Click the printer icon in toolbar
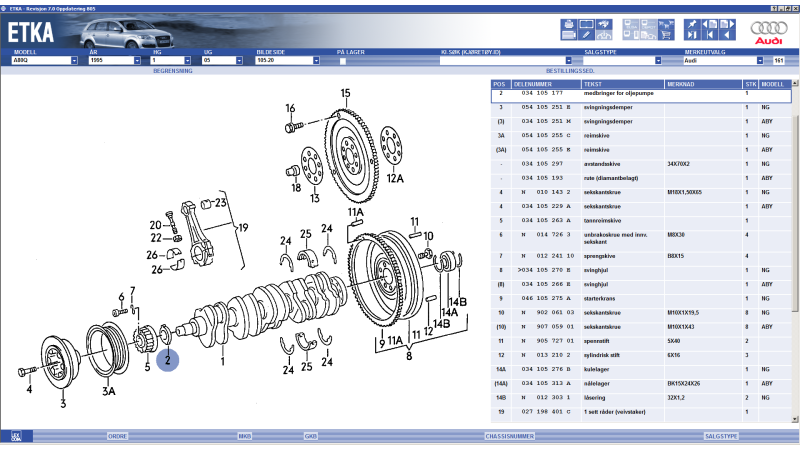This screenshot has height=450, width=800. pyautogui.click(x=568, y=24)
